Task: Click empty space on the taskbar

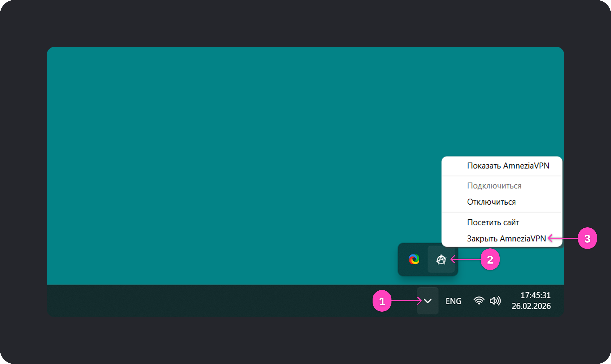Action: [196, 301]
